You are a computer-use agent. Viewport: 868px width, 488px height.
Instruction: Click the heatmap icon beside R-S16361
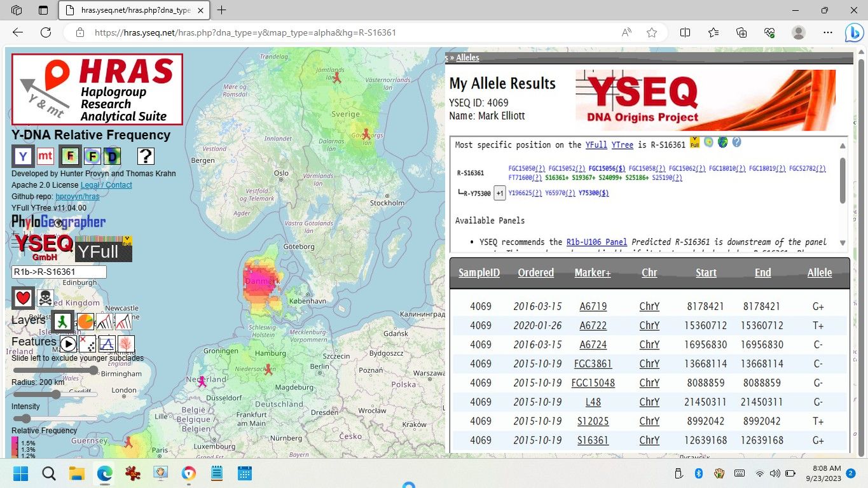click(708, 142)
